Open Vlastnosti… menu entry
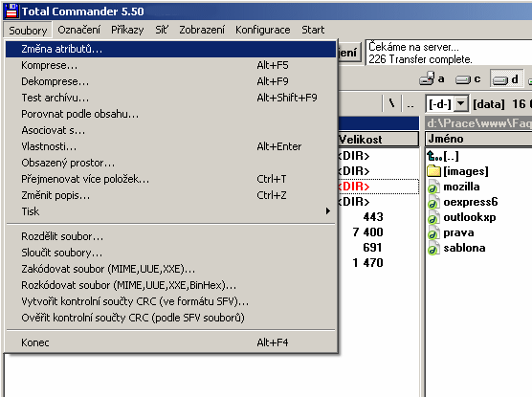This screenshot has width=532, height=397. pyautogui.click(x=170, y=146)
